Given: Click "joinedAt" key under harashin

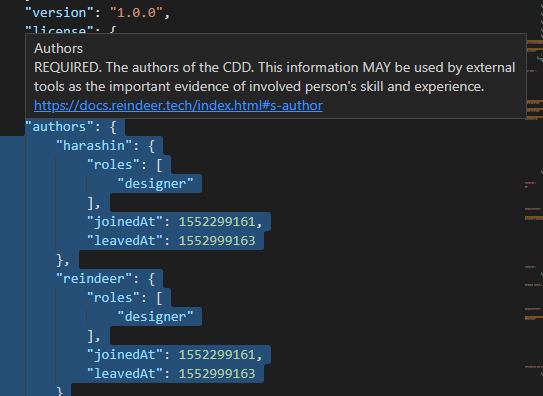Looking at the screenshot, I should [x=125, y=222].
